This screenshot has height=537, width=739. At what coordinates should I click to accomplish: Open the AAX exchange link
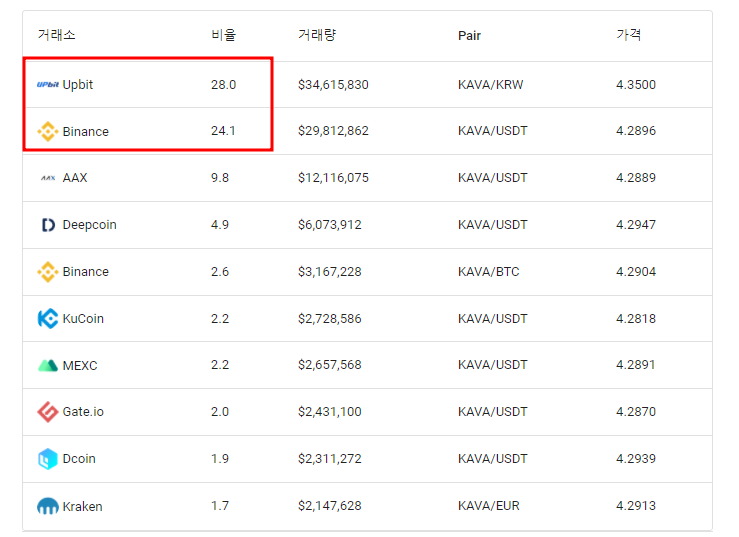(x=75, y=178)
